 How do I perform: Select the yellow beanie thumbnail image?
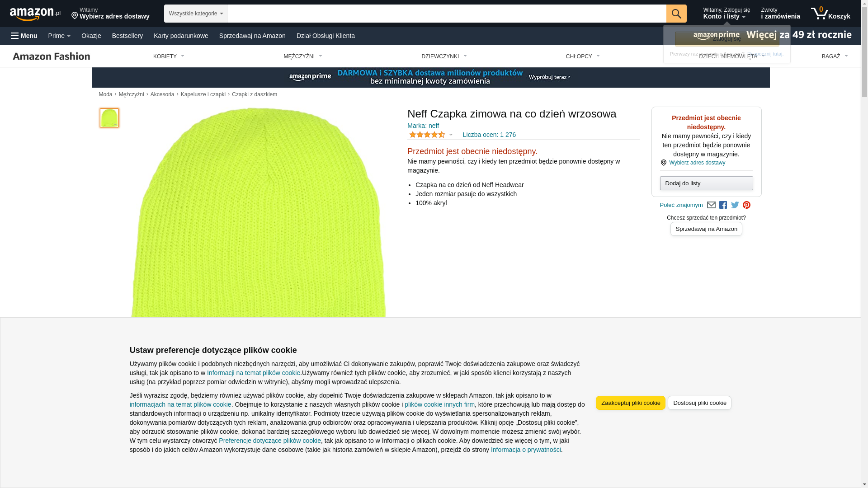click(109, 118)
